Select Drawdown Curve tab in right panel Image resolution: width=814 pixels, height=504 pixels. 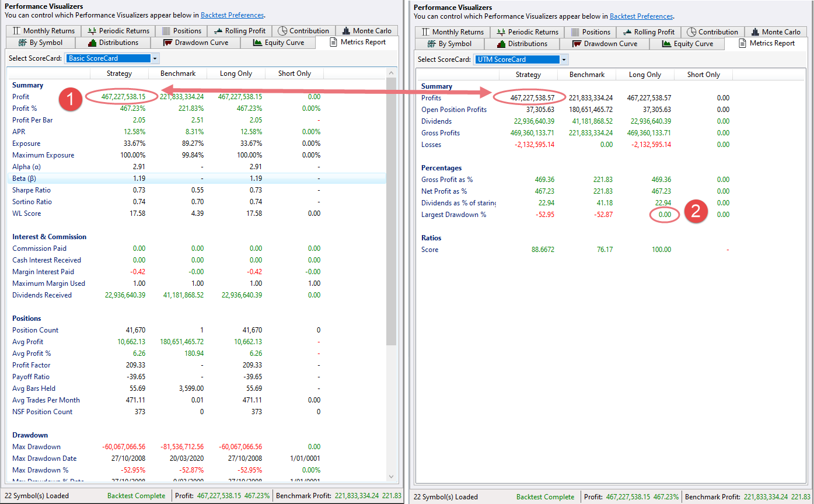[605, 44]
